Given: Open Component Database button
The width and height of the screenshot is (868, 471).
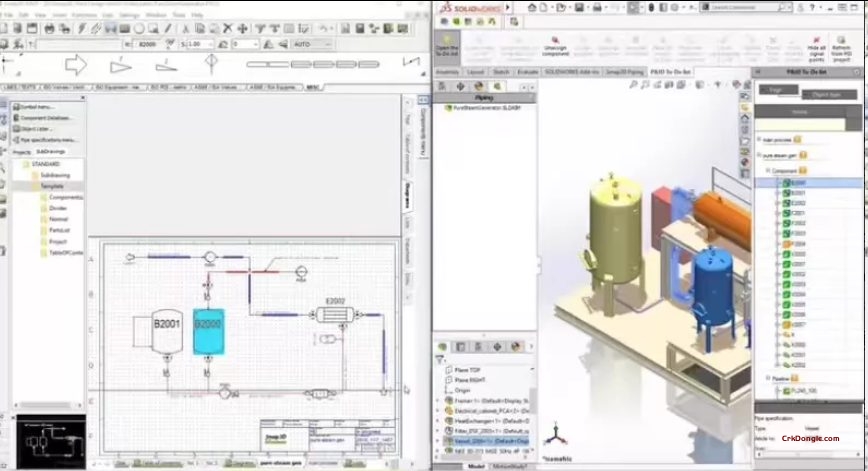Looking at the screenshot, I should tap(45, 117).
